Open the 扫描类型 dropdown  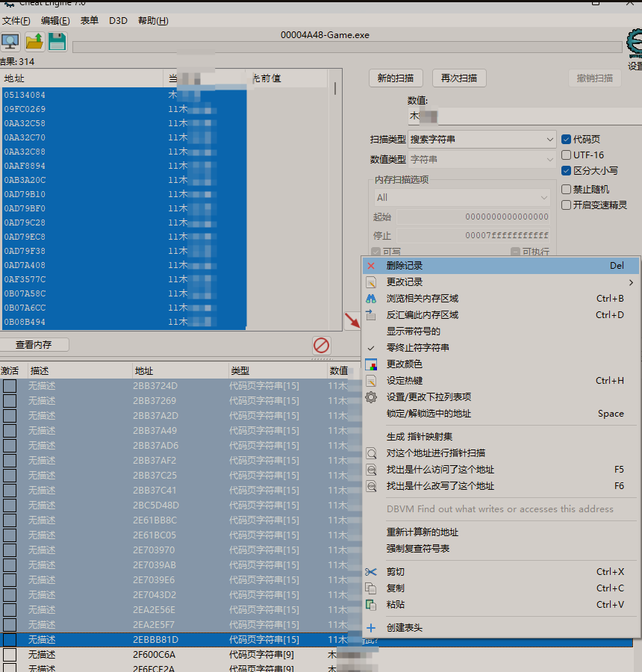[x=481, y=140]
